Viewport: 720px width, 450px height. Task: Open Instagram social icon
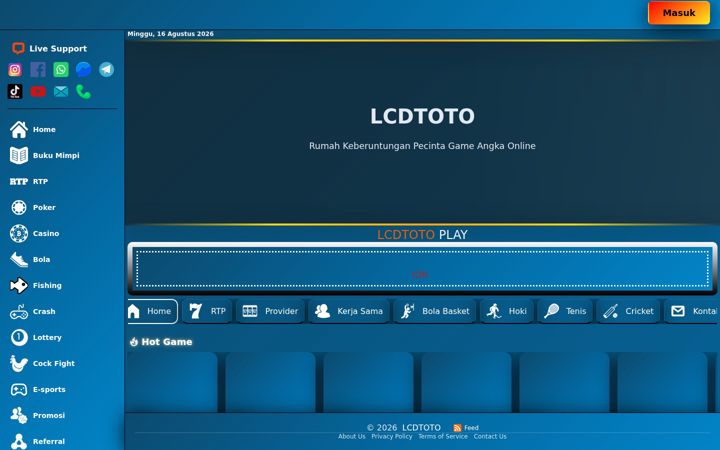tap(15, 69)
